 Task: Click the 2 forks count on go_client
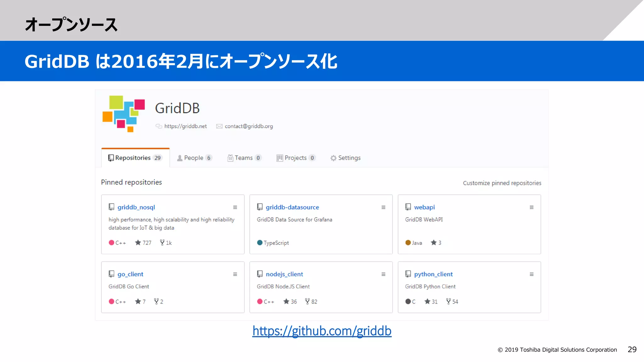(158, 301)
